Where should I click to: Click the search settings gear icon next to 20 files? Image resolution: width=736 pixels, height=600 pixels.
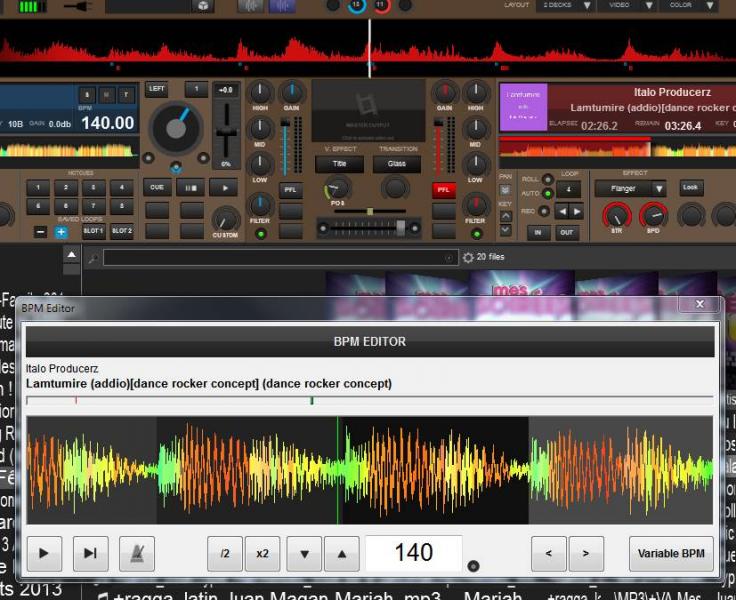pos(468,257)
